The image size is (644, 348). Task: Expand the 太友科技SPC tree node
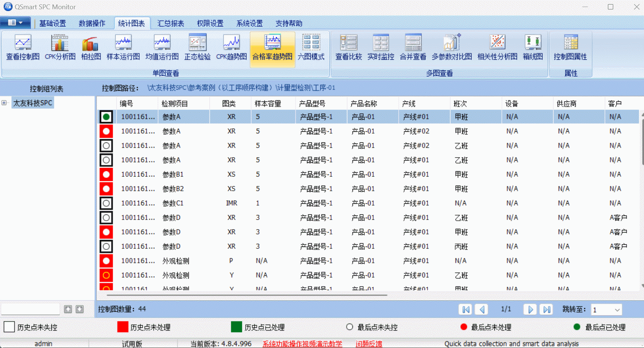[4, 103]
